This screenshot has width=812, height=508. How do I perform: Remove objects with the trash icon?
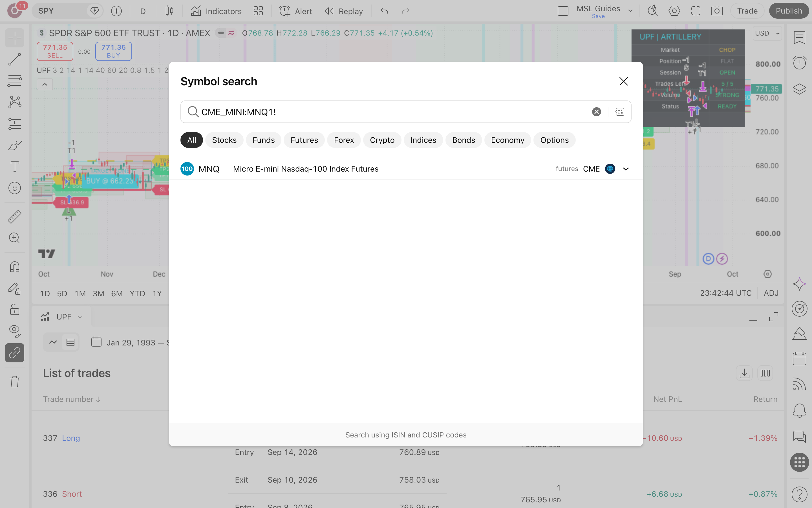point(14,382)
